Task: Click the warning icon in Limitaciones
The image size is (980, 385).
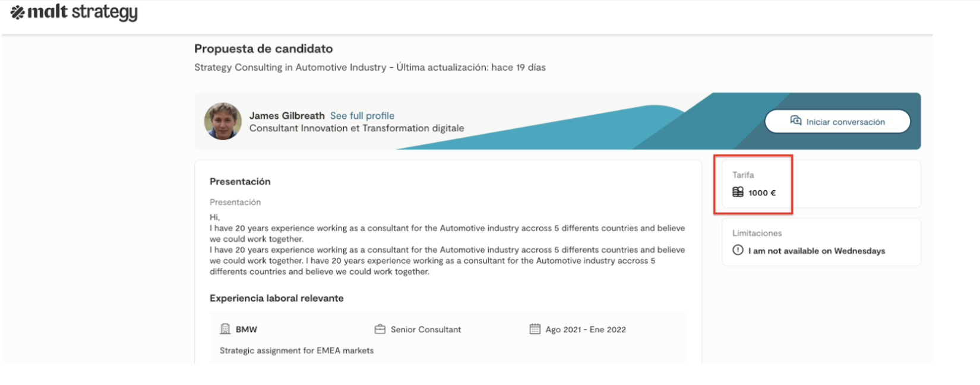Action: click(x=738, y=251)
